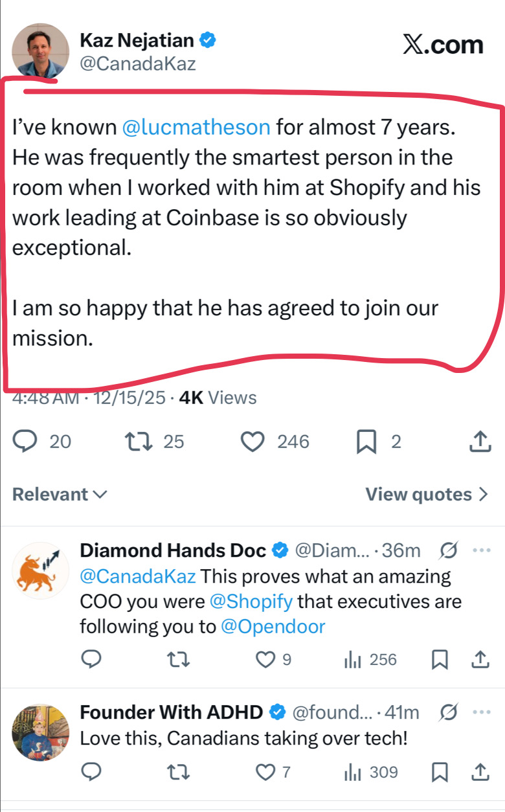505x812 pixels.
Task: Repost Founder With ADHD's comment
Action: (x=175, y=772)
